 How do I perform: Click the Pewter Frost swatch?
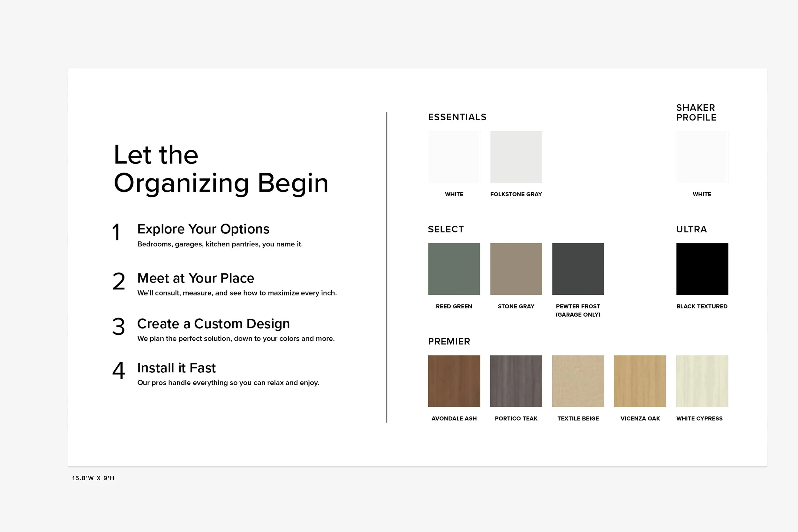[x=578, y=269]
